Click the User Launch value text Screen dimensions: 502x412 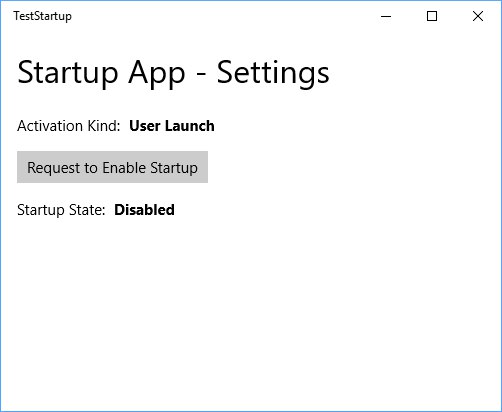172,126
